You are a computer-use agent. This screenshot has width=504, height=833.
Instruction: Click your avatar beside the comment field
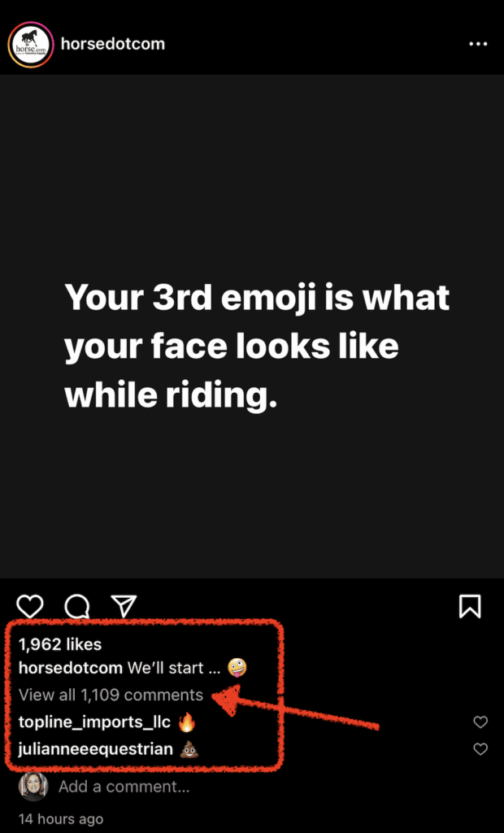pos(33,787)
